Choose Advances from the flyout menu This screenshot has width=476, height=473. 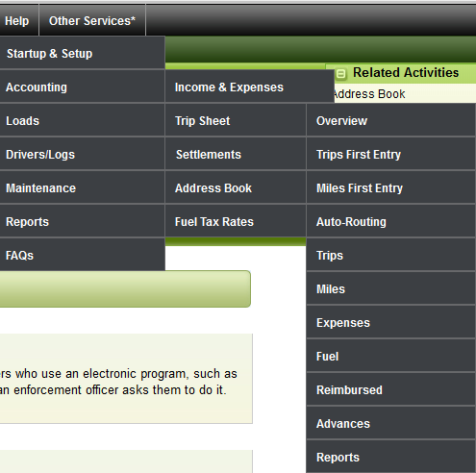pos(390,423)
